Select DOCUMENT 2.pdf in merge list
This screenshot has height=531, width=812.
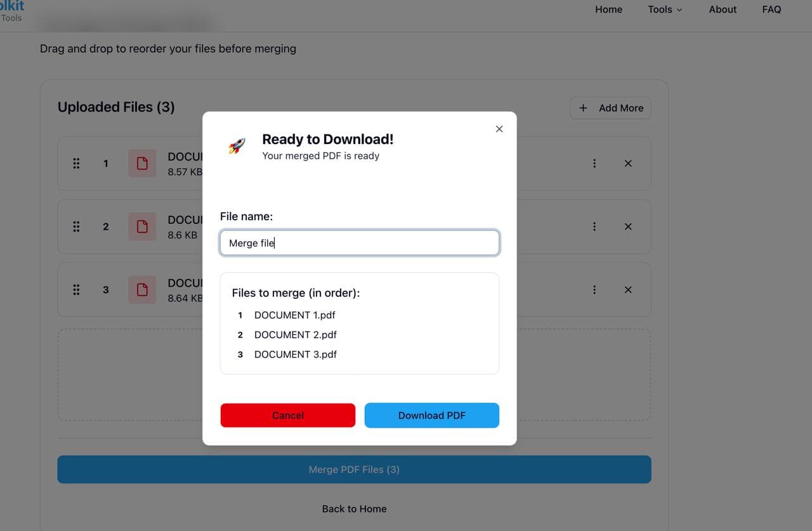(x=295, y=334)
